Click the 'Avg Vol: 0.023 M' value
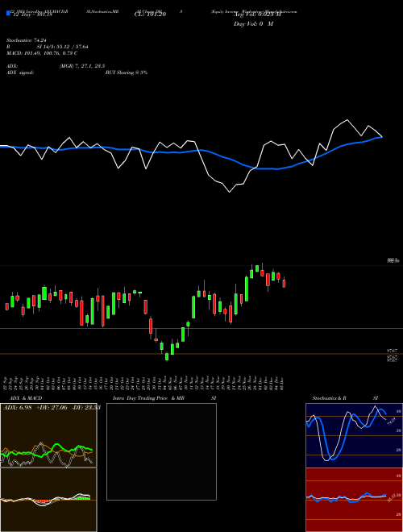 pos(257,15)
